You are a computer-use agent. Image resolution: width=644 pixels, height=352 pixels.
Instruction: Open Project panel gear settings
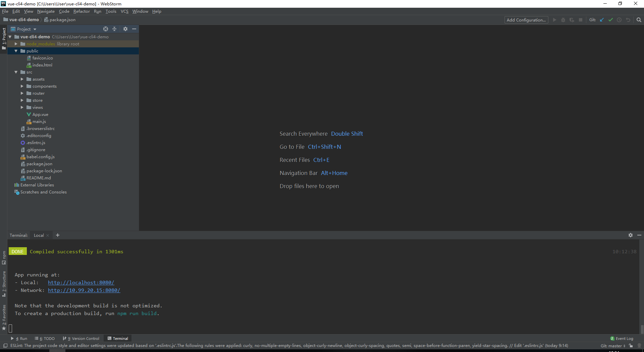pyautogui.click(x=125, y=29)
